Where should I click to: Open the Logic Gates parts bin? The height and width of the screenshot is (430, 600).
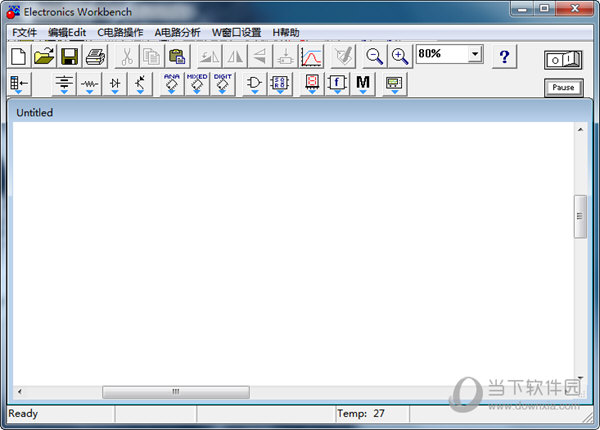(x=254, y=83)
